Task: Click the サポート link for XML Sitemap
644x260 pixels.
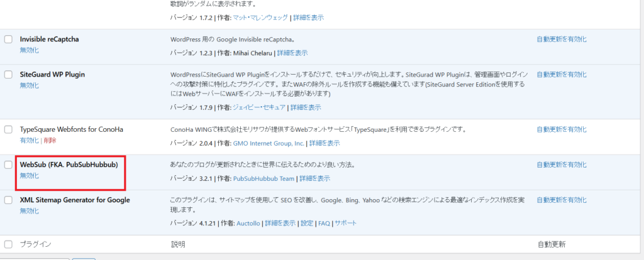Action: pyautogui.click(x=345, y=223)
